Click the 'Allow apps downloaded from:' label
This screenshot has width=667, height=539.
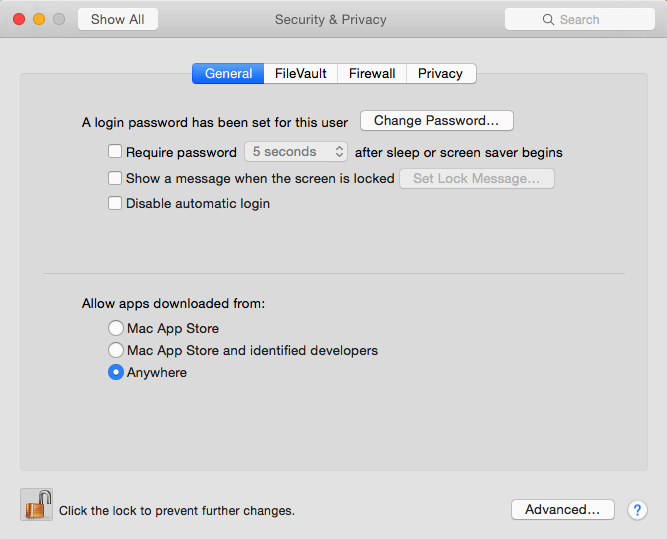[174, 303]
